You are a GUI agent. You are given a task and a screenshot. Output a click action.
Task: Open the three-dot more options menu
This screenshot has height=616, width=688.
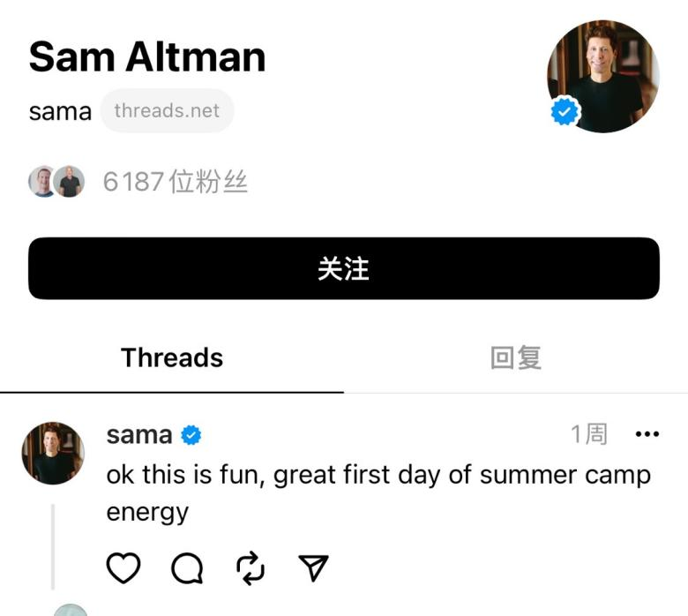click(647, 434)
